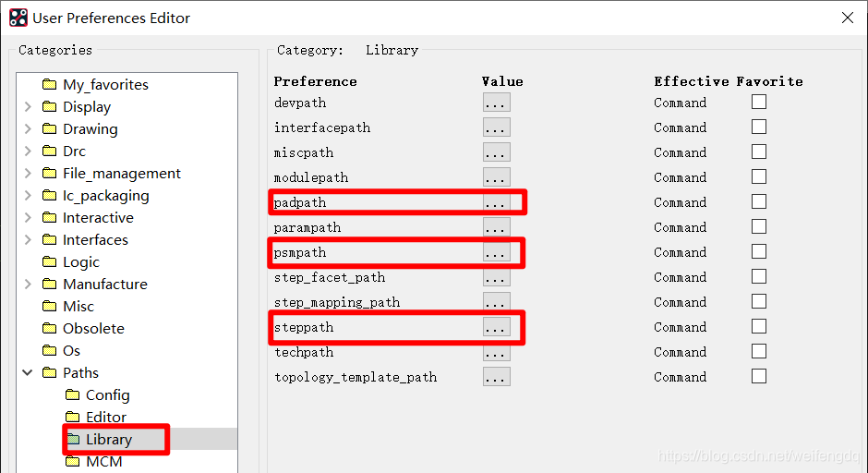Expand the Ic_packaging category

[x=28, y=195]
